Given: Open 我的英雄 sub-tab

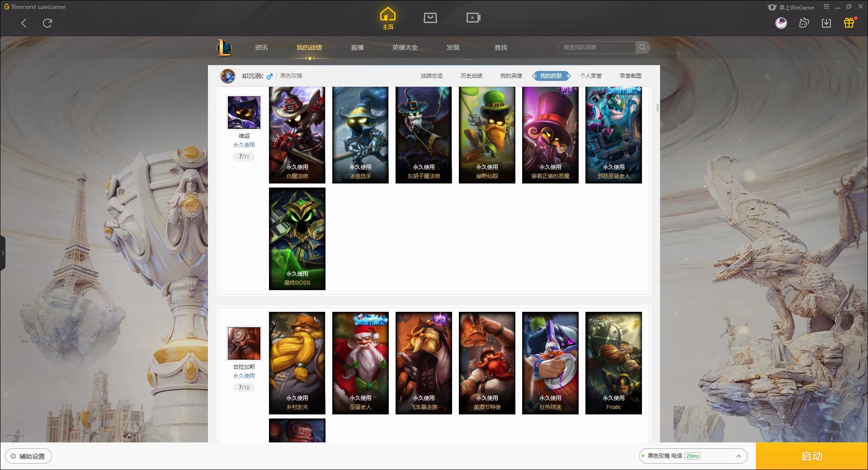Looking at the screenshot, I should point(511,76).
